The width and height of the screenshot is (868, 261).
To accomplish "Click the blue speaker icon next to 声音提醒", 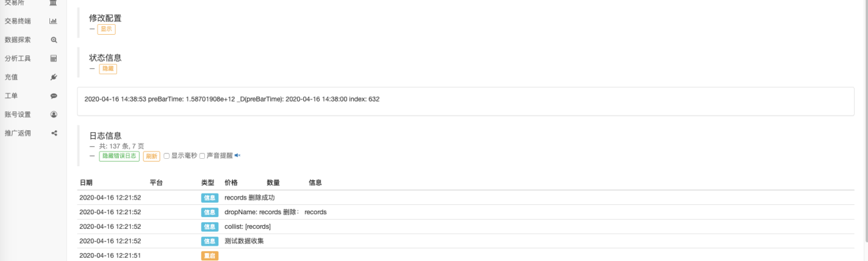I will coord(237,156).
